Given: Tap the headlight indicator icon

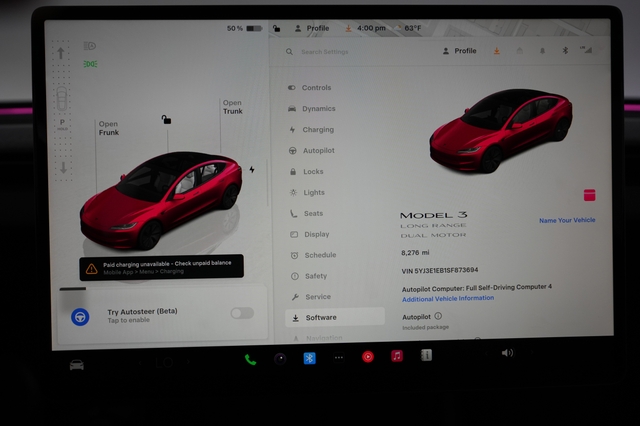Looking at the screenshot, I should 90,46.
